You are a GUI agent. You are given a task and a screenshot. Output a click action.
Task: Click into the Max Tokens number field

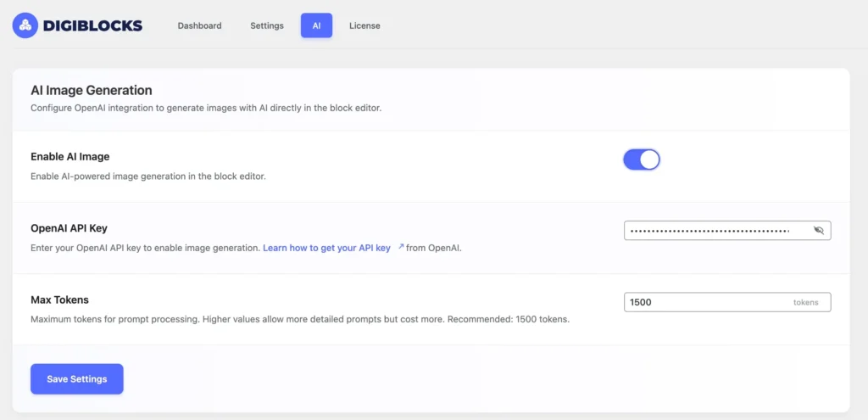click(x=704, y=302)
